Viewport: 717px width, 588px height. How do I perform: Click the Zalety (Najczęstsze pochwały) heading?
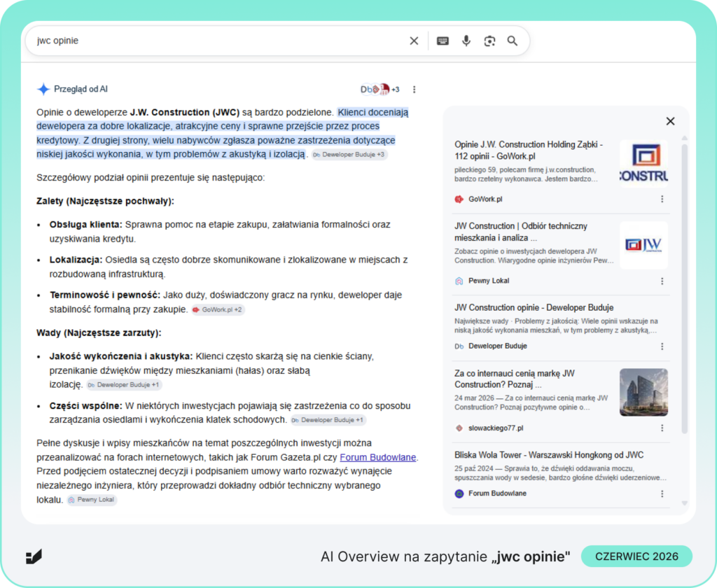pyautogui.click(x=105, y=201)
